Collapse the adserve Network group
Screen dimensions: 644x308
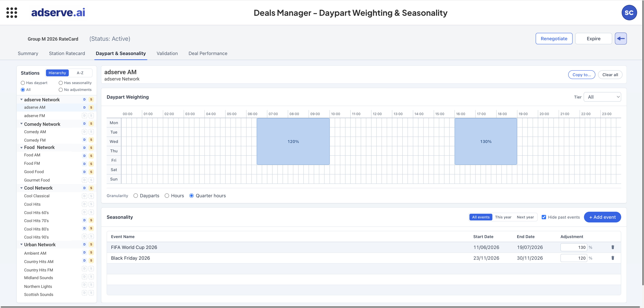[x=21, y=99]
